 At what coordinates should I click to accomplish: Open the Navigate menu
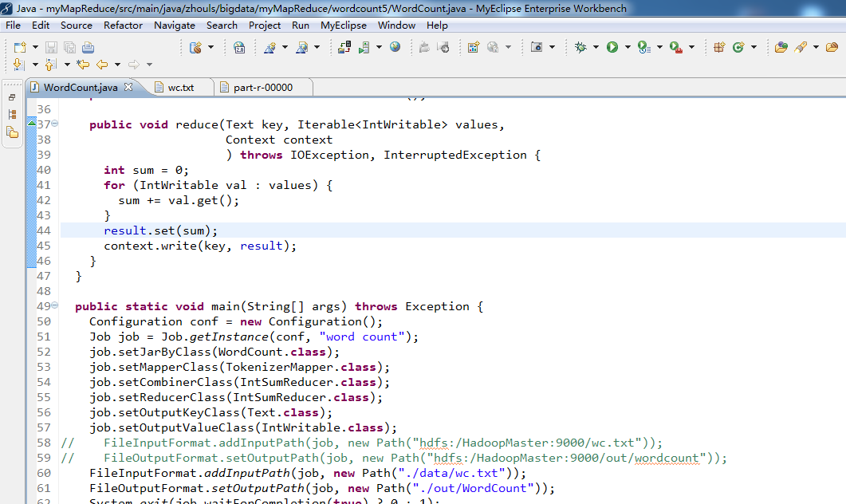[175, 26]
